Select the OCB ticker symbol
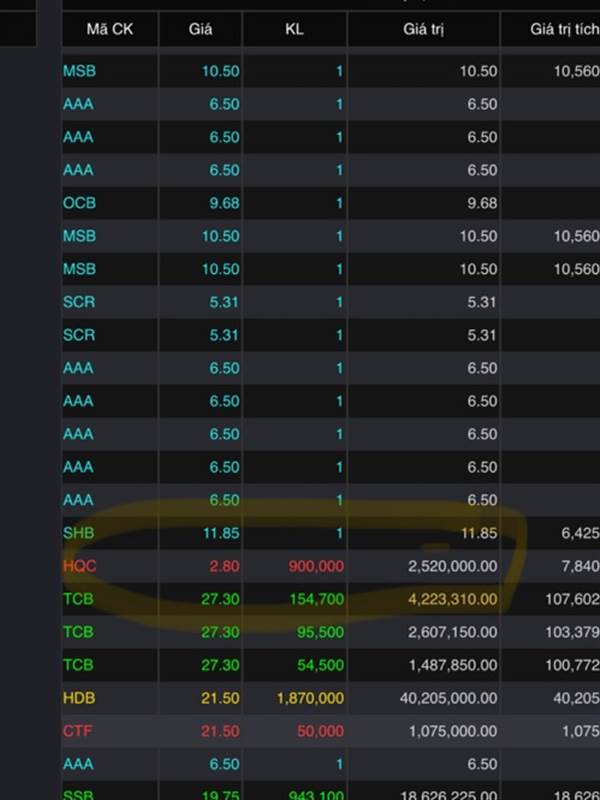Image resolution: width=600 pixels, height=800 pixels. click(x=79, y=203)
